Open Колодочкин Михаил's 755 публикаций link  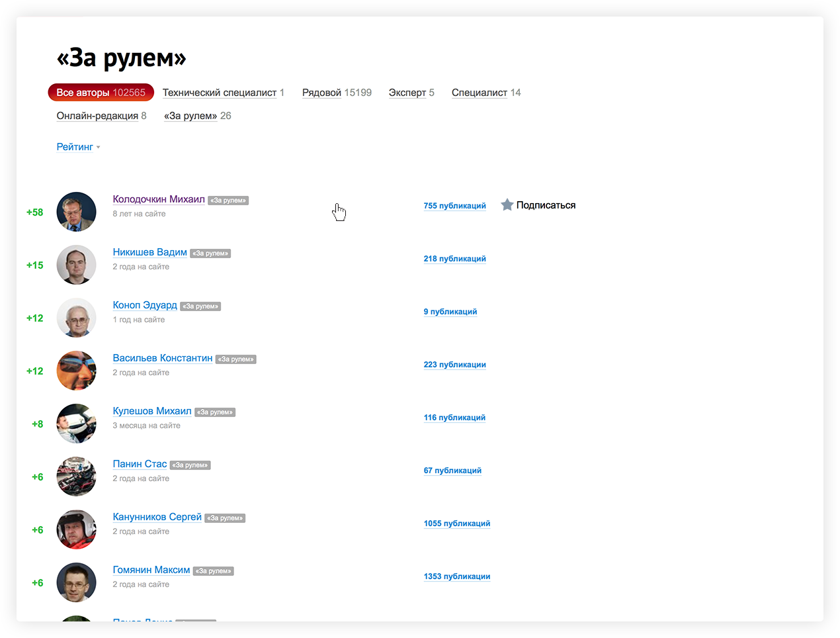[454, 206]
